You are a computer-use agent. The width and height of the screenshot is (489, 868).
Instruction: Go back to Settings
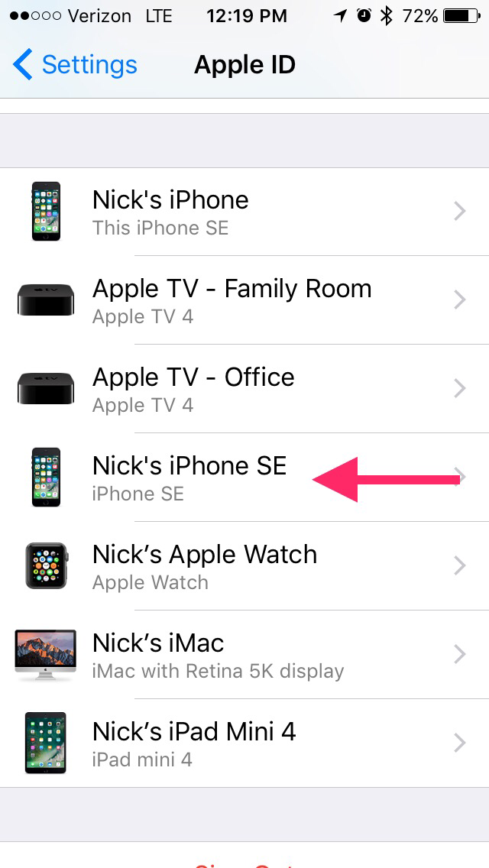coord(75,65)
